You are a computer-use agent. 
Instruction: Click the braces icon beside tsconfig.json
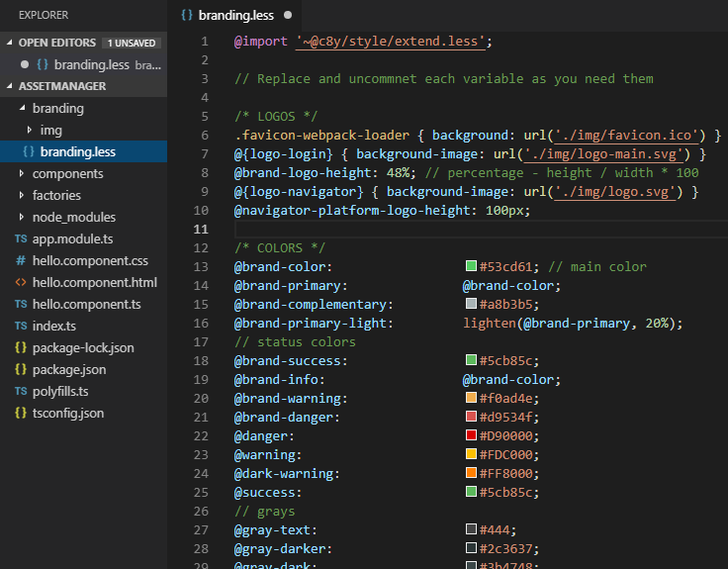(21, 414)
